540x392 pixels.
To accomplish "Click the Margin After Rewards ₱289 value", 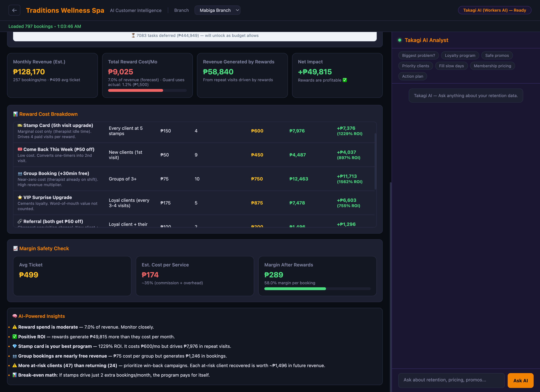I will coord(274,275).
